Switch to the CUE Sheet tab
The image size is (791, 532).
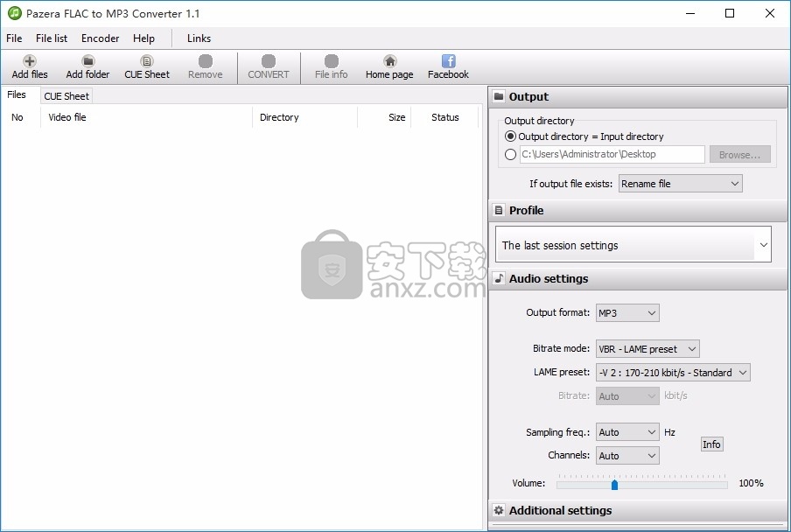point(66,96)
